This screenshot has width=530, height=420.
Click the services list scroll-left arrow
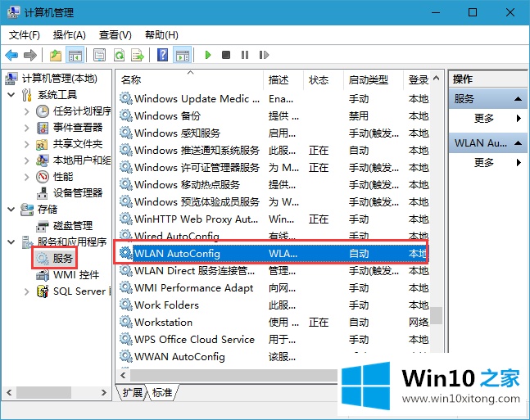[123, 375]
